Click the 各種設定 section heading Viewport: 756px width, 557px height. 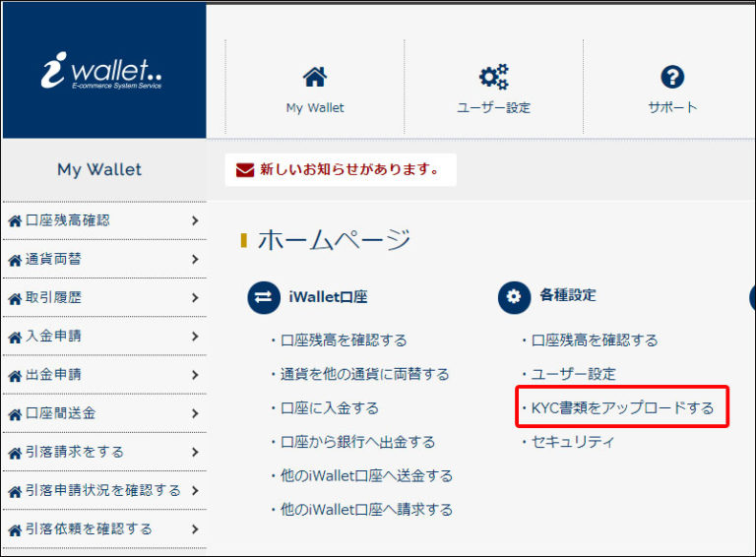point(567,295)
